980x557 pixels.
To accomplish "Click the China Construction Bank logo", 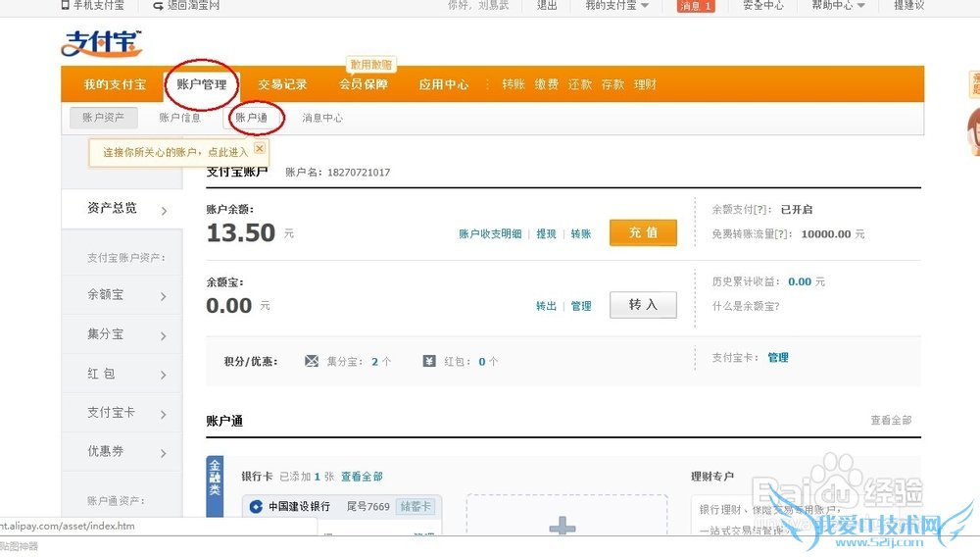I will tap(256, 507).
